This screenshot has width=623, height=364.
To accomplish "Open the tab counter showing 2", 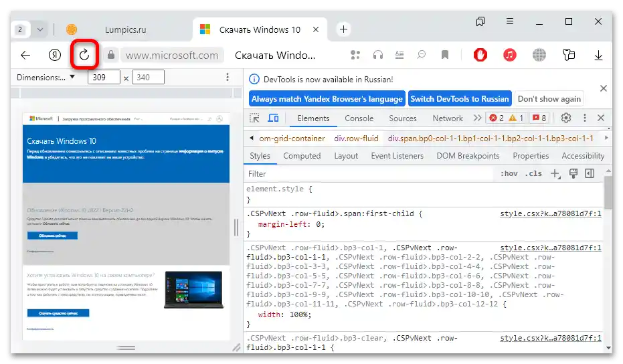I will 20,29.
